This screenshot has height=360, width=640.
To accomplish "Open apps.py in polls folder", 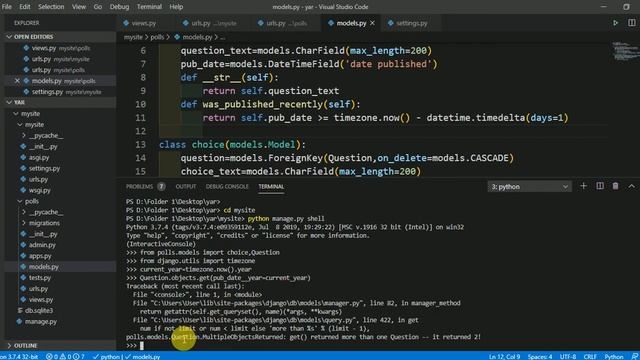I will (40, 256).
